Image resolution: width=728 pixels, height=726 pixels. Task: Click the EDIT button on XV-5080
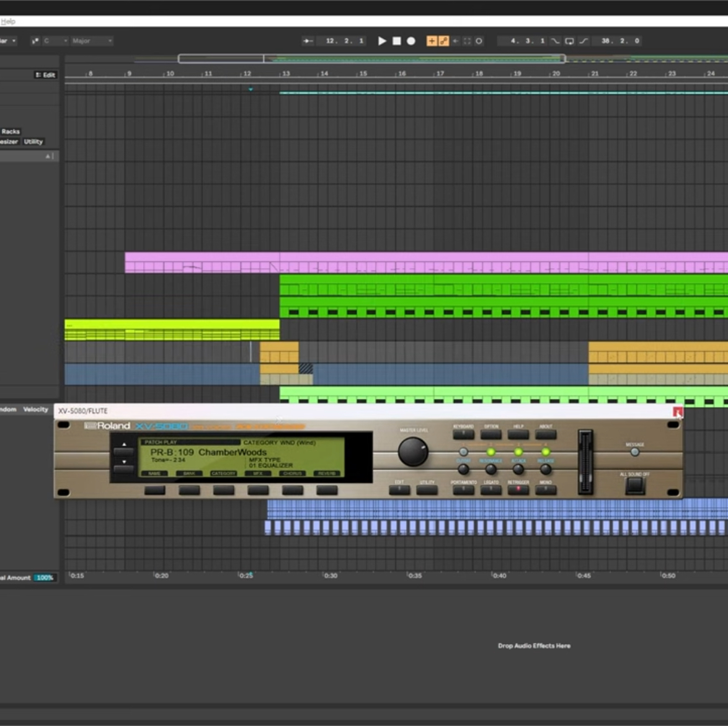(399, 490)
